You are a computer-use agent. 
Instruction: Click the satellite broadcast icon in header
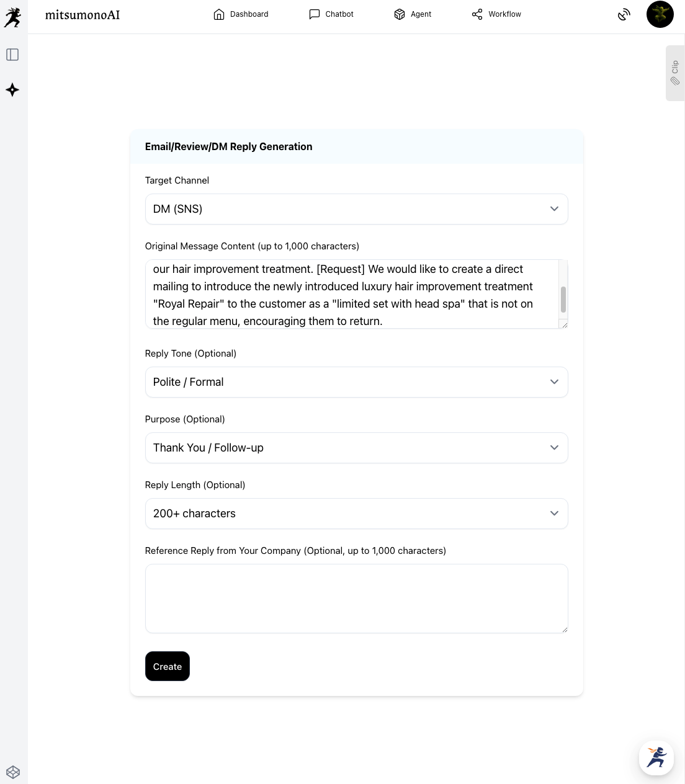pyautogui.click(x=624, y=14)
